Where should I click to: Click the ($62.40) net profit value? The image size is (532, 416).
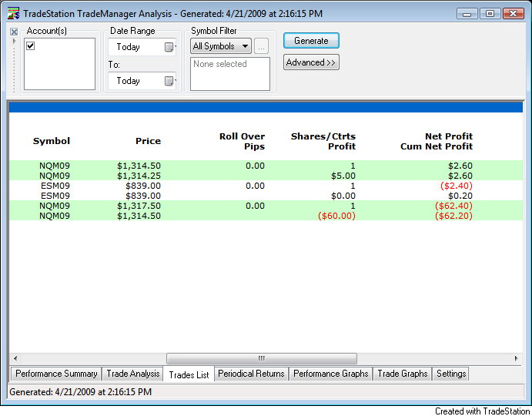click(453, 206)
